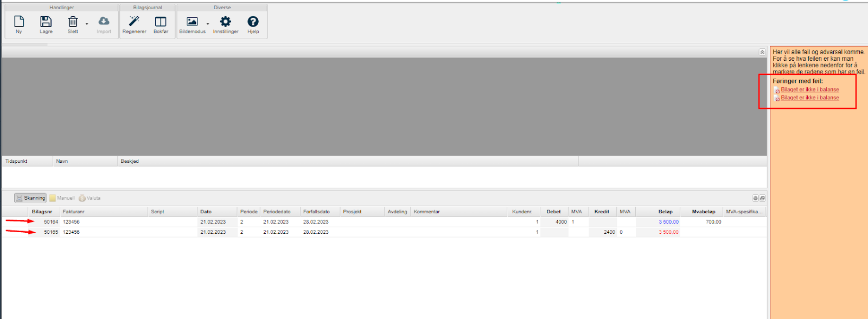Open the Bildemodus dropdown arrow
This screenshot has width=868, height=319.
(208, 24)
